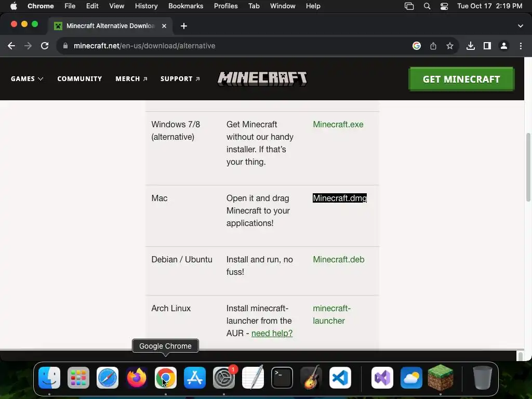Launch Terminal from the Dock
The image size is (532, 399).
pyautogui.click(x=282, y=378)
